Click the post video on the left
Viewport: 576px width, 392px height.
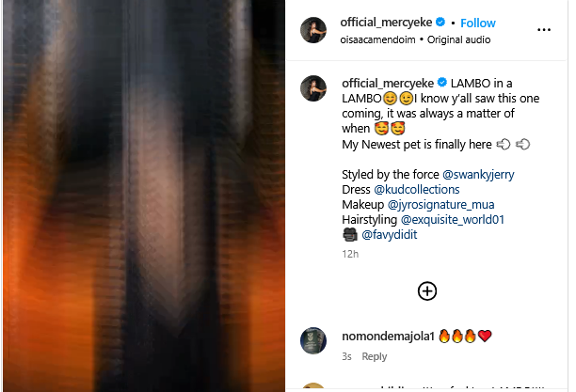click(x=142, y=196)
